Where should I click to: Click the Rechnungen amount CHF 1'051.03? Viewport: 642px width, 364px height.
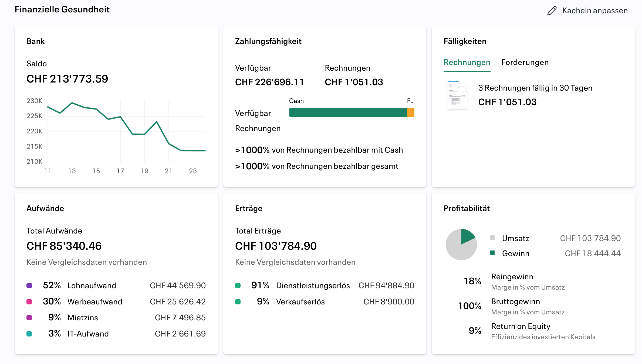354,82
